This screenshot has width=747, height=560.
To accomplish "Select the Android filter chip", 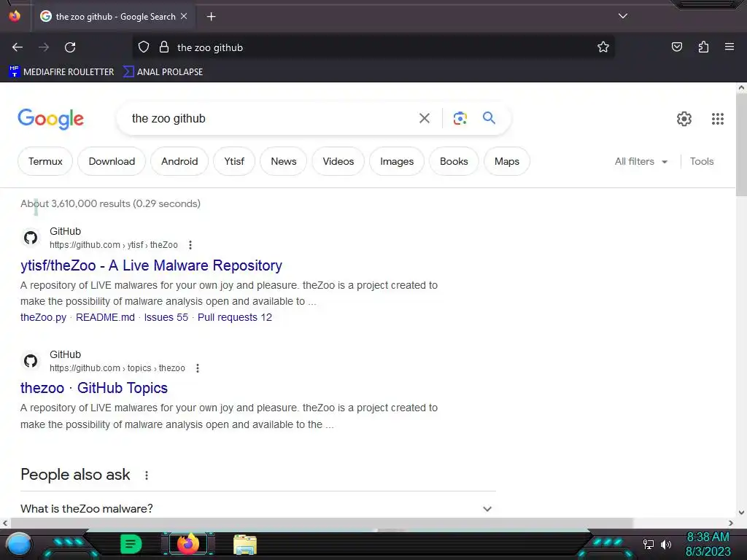I will click(x=179, y=161).
